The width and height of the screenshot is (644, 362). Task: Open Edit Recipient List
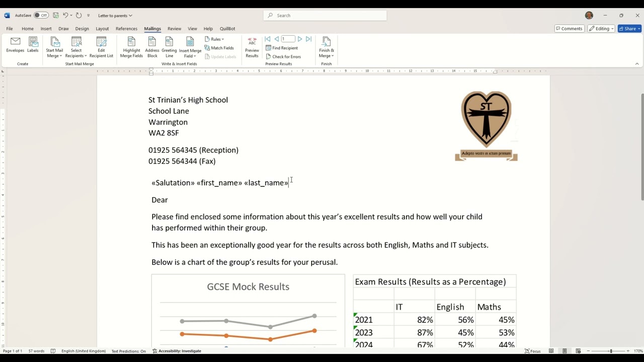coord(101,47)
